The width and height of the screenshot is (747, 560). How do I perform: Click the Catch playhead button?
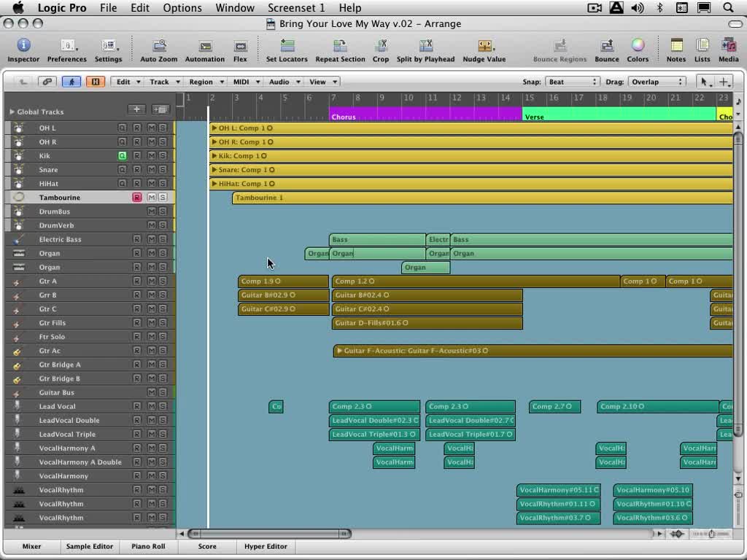click(x=71, y=82)
